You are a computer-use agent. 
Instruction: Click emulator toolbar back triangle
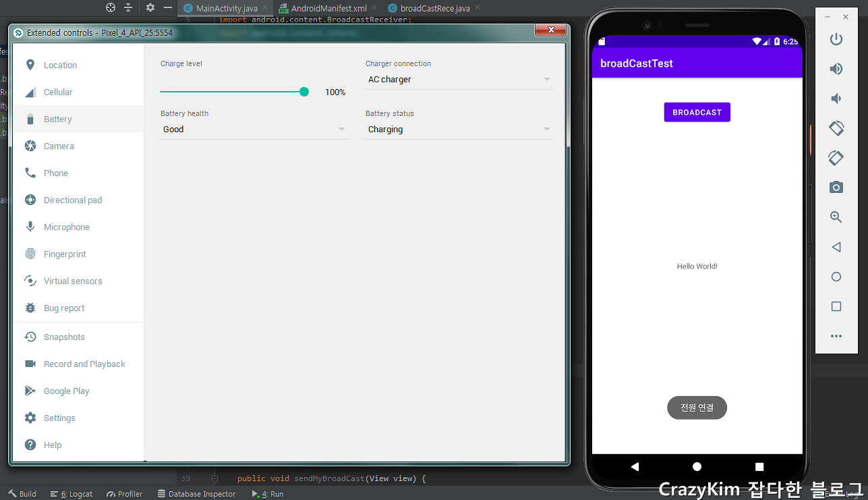coord(836,247)
